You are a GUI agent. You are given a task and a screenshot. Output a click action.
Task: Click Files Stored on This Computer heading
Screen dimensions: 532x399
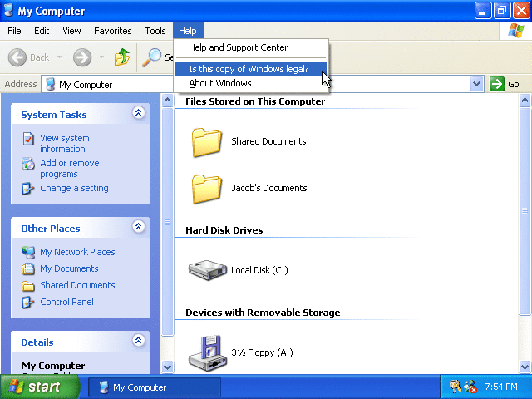point(255,101)
